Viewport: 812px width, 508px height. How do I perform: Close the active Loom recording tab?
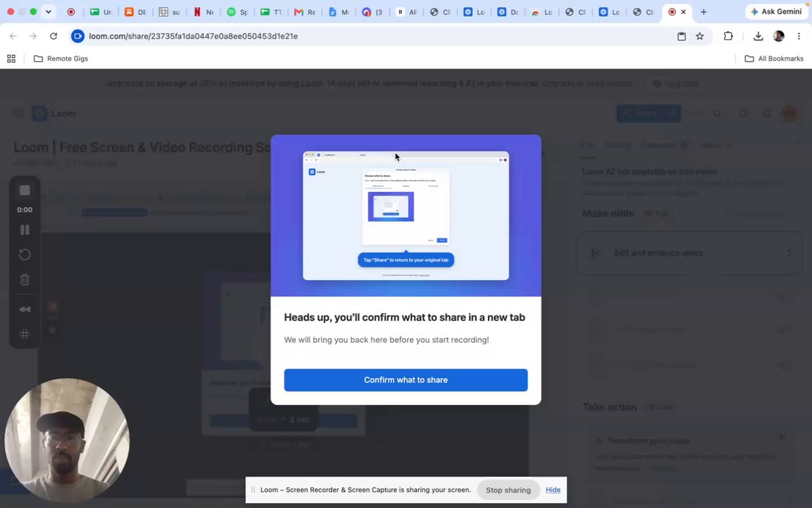(x=684, y=11)
